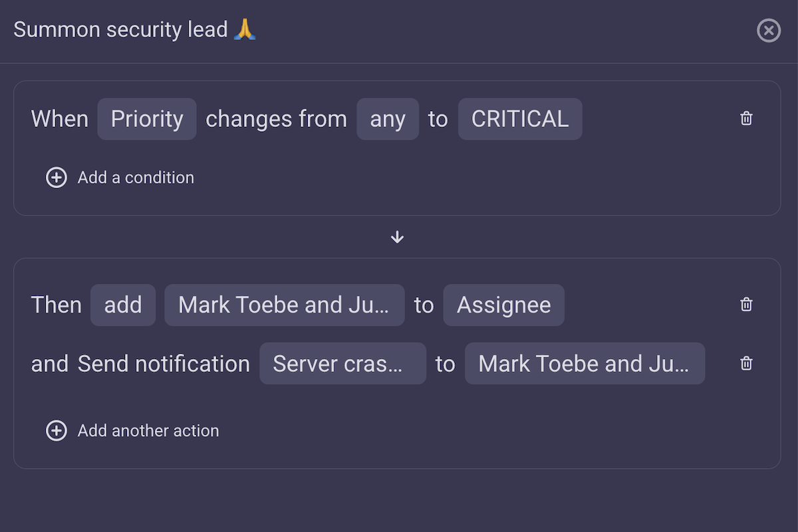The image size is (798, 532).
Task: Click the plus icon beside Add a condition
Action: (57, 178)
